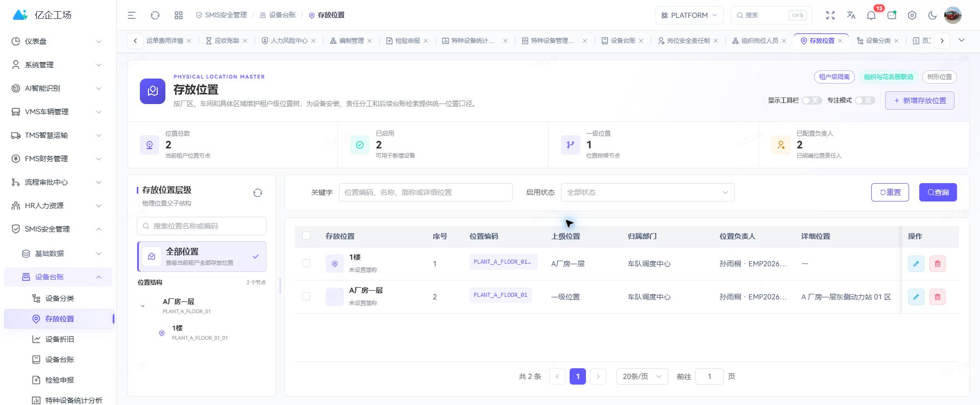
Task: Open 检验申报 in the sidebar
Action: tap(59, 380)
